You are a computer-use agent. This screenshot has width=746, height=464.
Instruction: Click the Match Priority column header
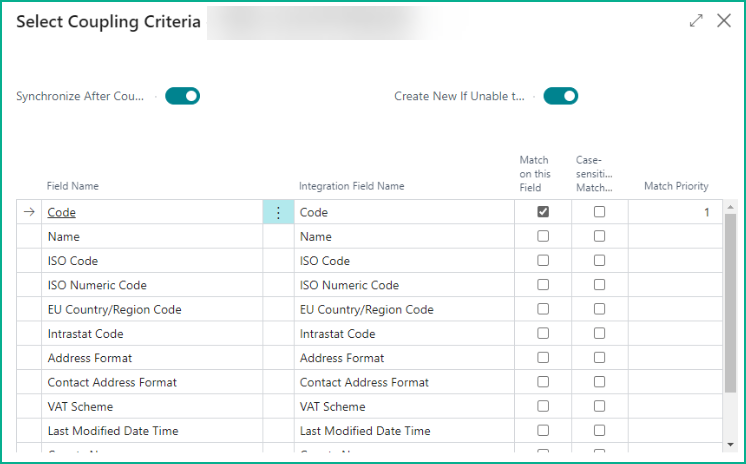[x=676, y=186]
